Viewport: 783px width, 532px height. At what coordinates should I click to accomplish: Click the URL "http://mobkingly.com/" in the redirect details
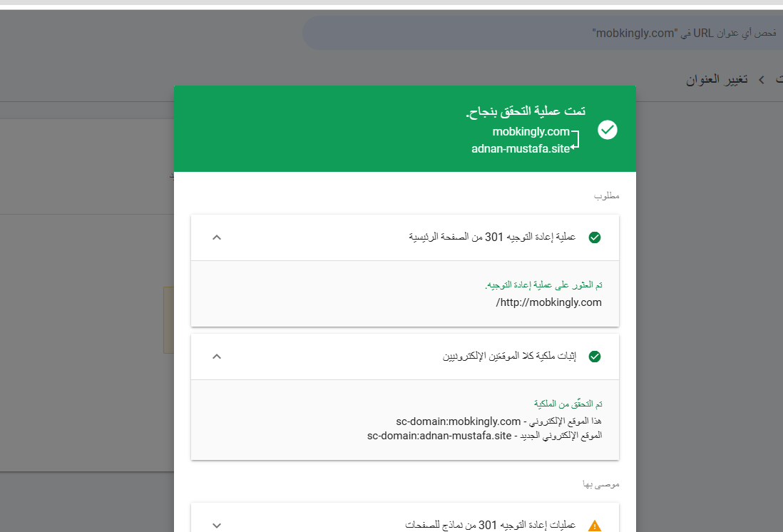[549, 302]
